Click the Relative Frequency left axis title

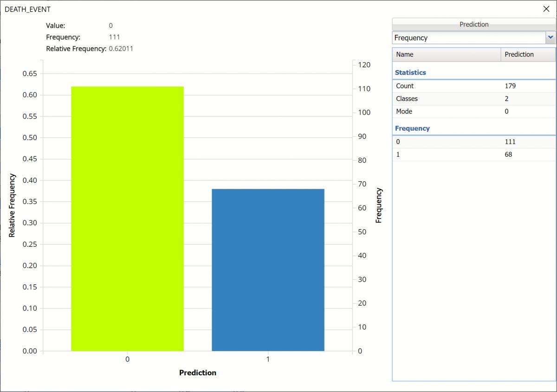pos(12,206)
